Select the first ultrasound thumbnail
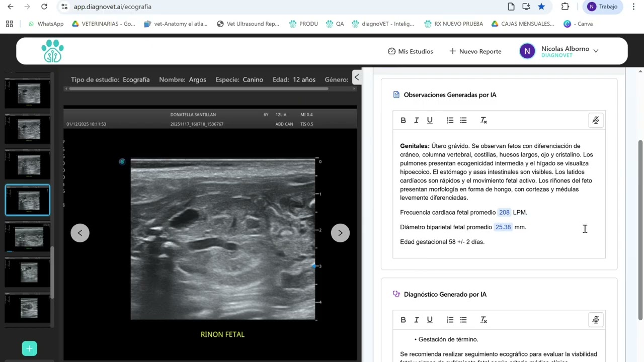Viewport: 644px width, 362px height. [28, 93]
